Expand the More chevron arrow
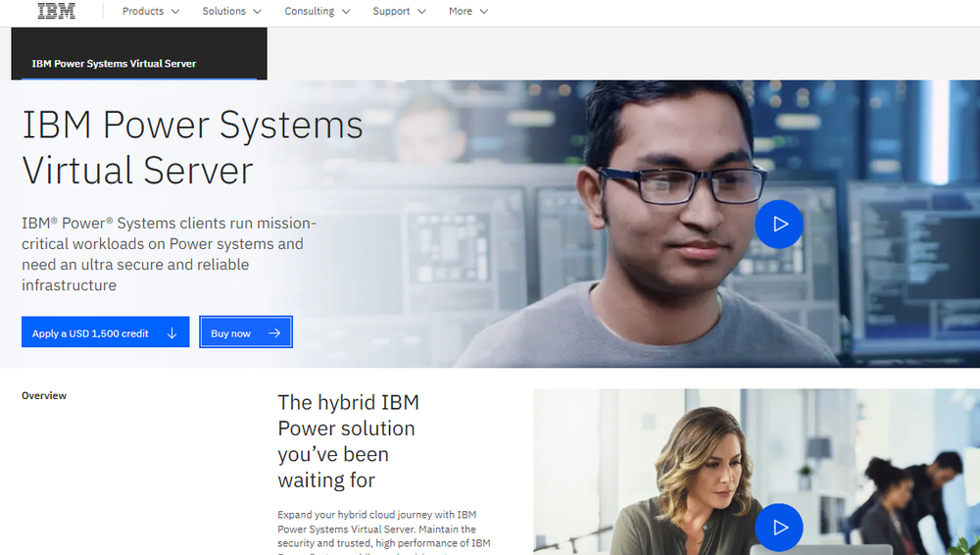The height and width of the screenshot is (555, 980). pyautogui.click(x=484, y=11)
